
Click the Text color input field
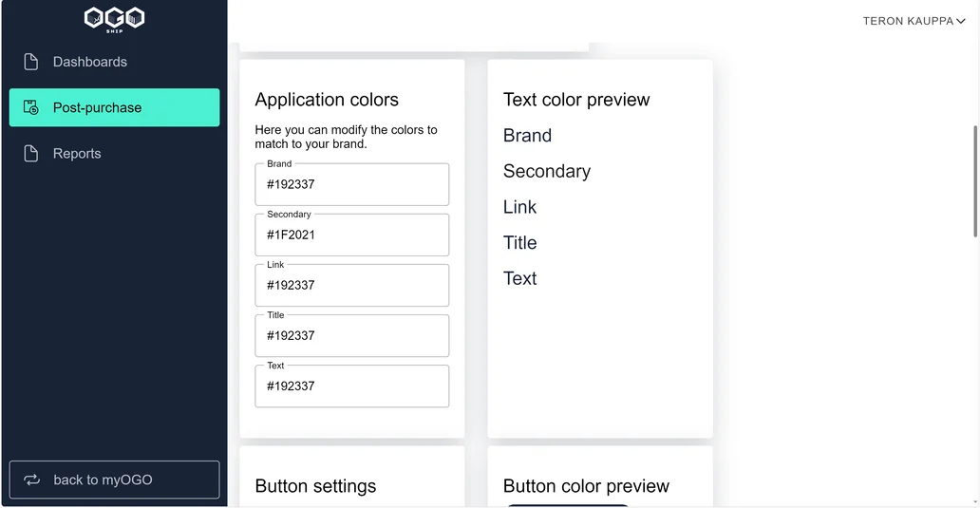[x=352, y=386]
